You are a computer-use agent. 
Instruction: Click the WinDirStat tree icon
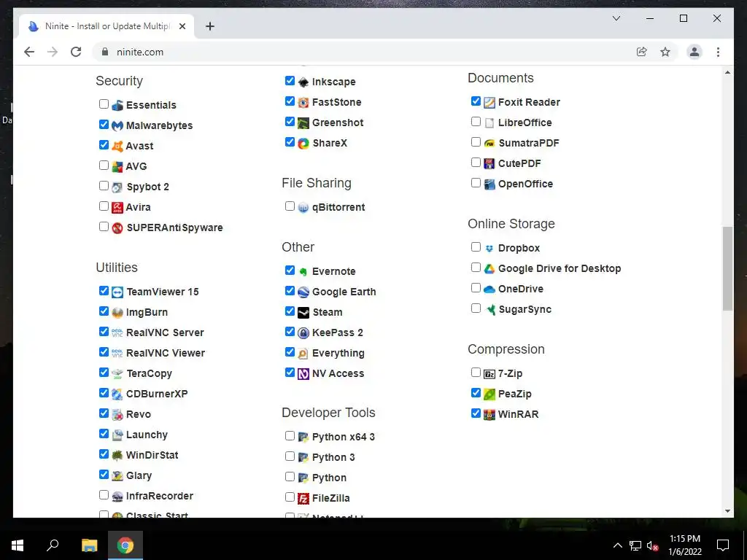tap(117, 455)
